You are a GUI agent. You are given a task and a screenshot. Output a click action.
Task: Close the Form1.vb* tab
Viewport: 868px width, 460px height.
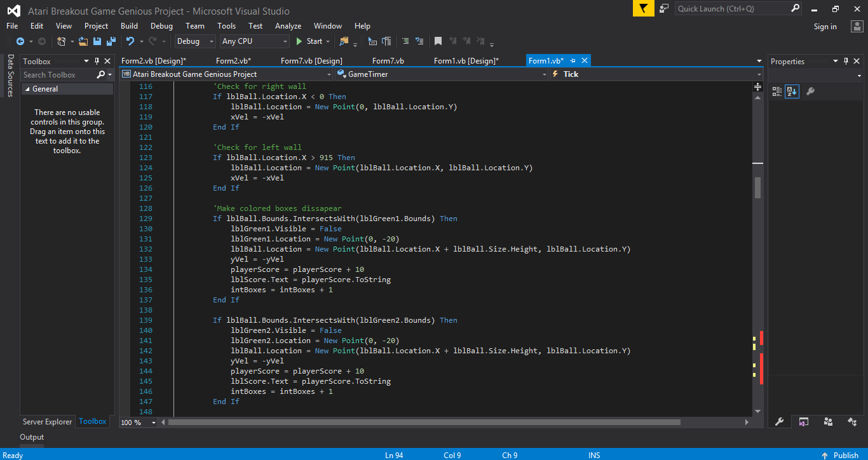coord(585,60)
